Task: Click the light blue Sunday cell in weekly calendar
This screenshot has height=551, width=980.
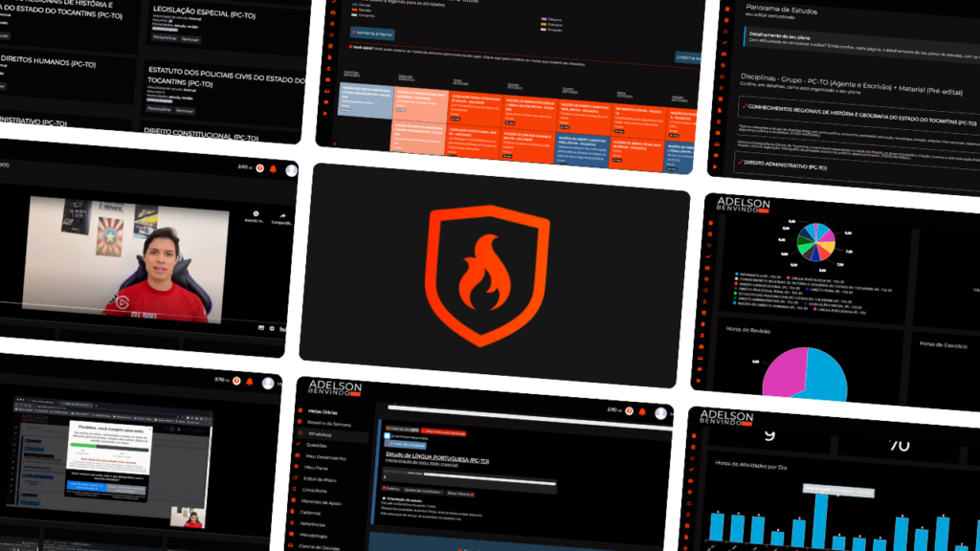Action: [366, 100]
